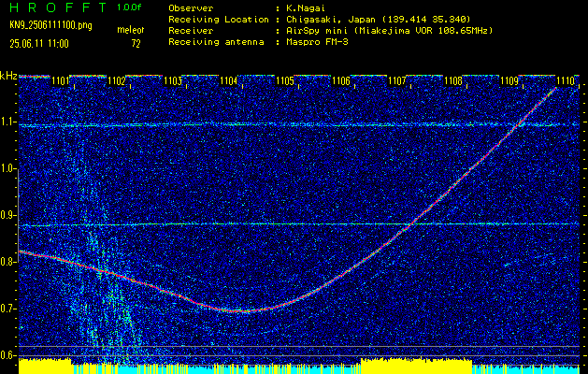Click the Observer name K.Nagai
588x374 pixels.
pos(304,7)
